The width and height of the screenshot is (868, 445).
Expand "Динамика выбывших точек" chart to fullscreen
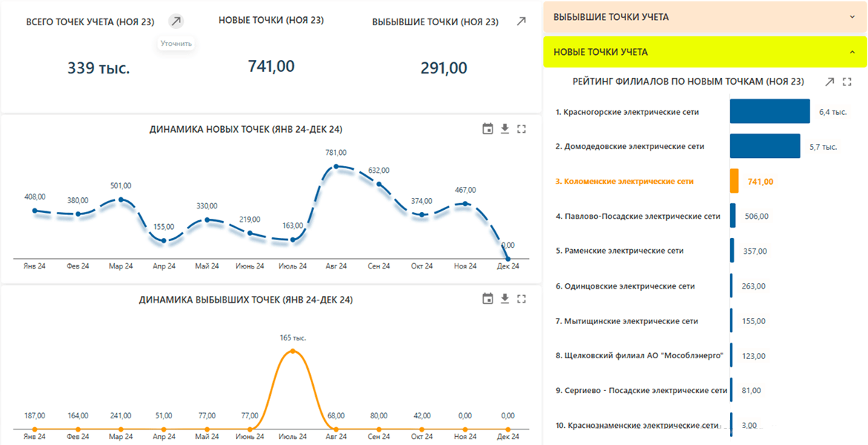click(x=522, y=299)
